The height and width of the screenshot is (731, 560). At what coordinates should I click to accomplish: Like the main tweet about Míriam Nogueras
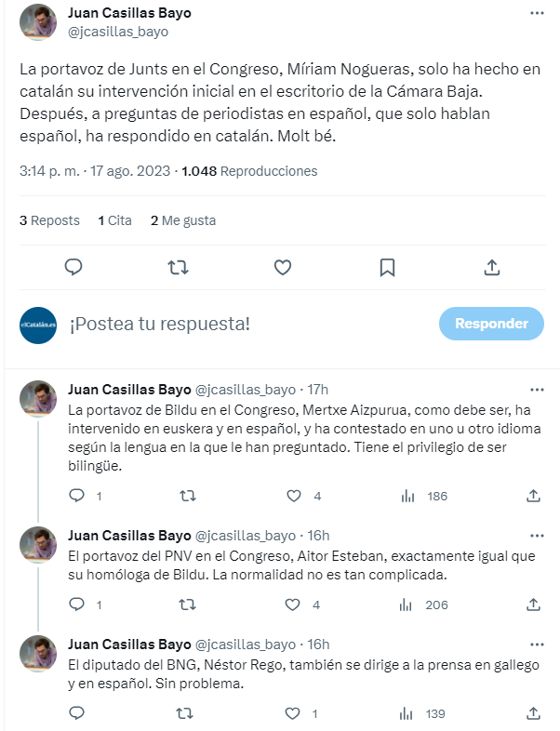283,267
